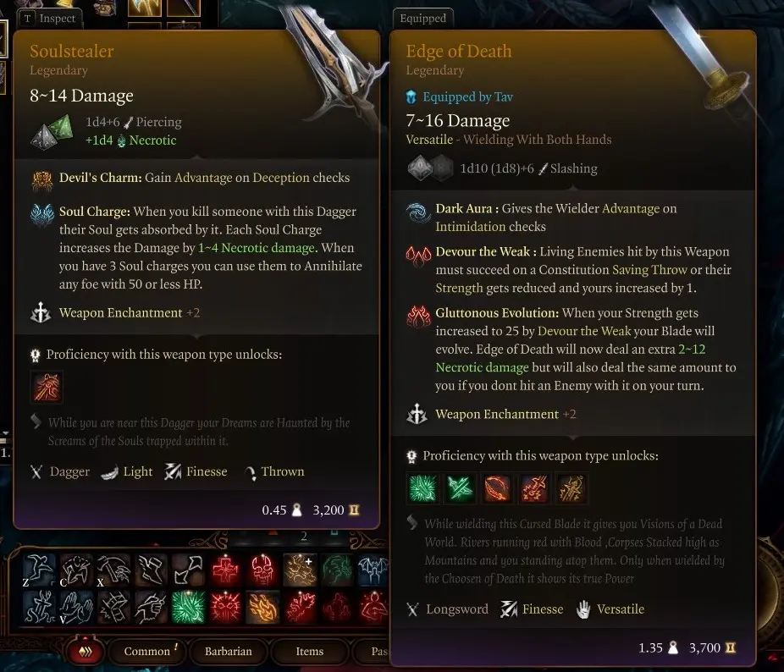Screen dimensions: 784x672
Task: Open the Common hotbar tab
Action: [x=147, y=651]
